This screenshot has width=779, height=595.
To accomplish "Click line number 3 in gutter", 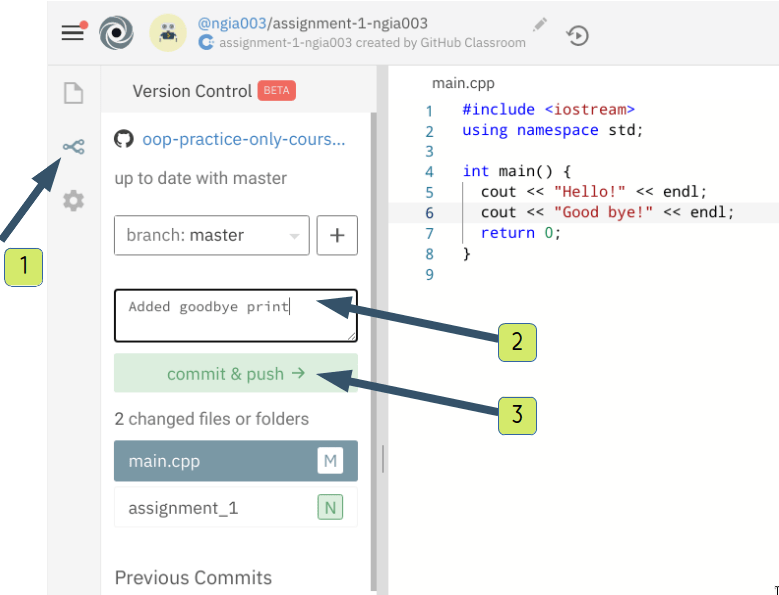I will click(429, 151).
